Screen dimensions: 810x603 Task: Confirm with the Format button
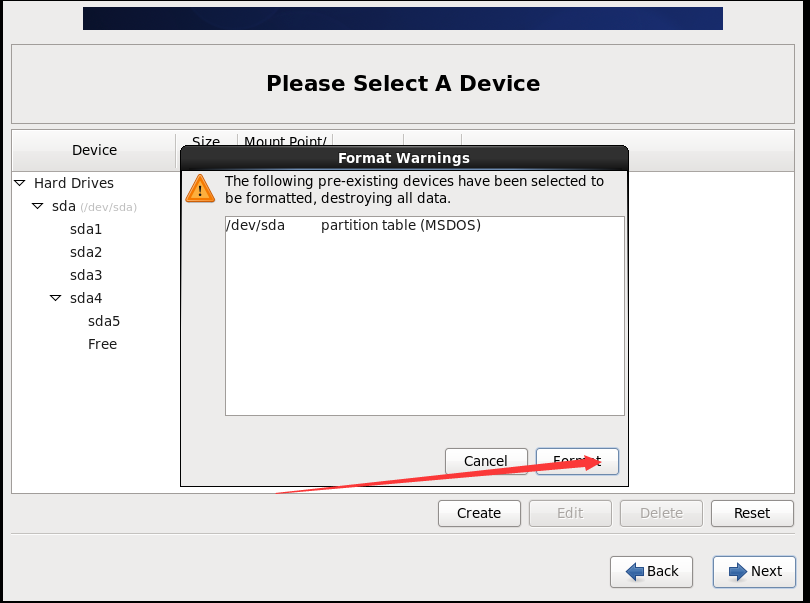coord(577,461)
